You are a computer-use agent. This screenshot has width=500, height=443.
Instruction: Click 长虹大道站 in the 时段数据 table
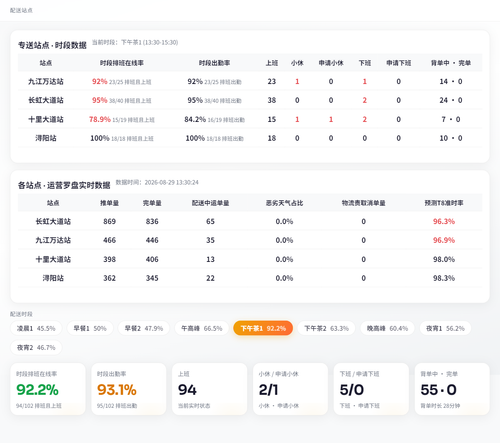pyautogui.click(x=46, y=100)
